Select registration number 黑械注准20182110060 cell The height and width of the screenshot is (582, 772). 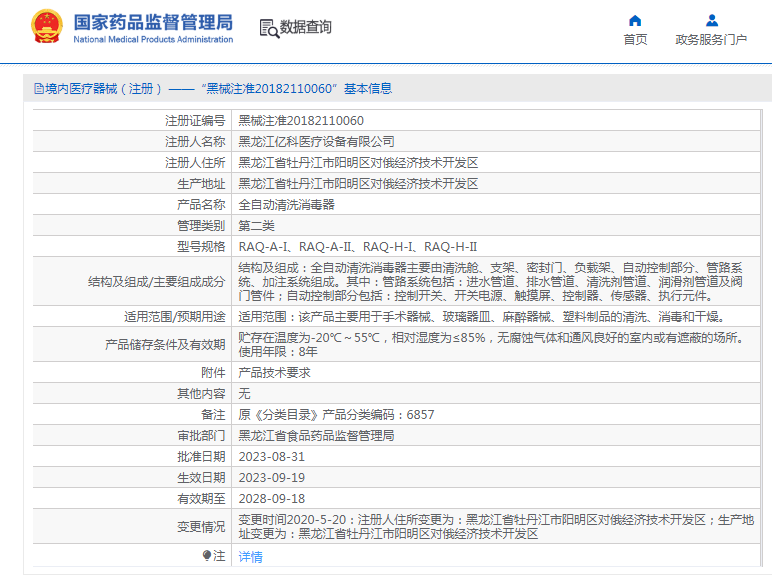pyautogui.click(x=301, y=121)
